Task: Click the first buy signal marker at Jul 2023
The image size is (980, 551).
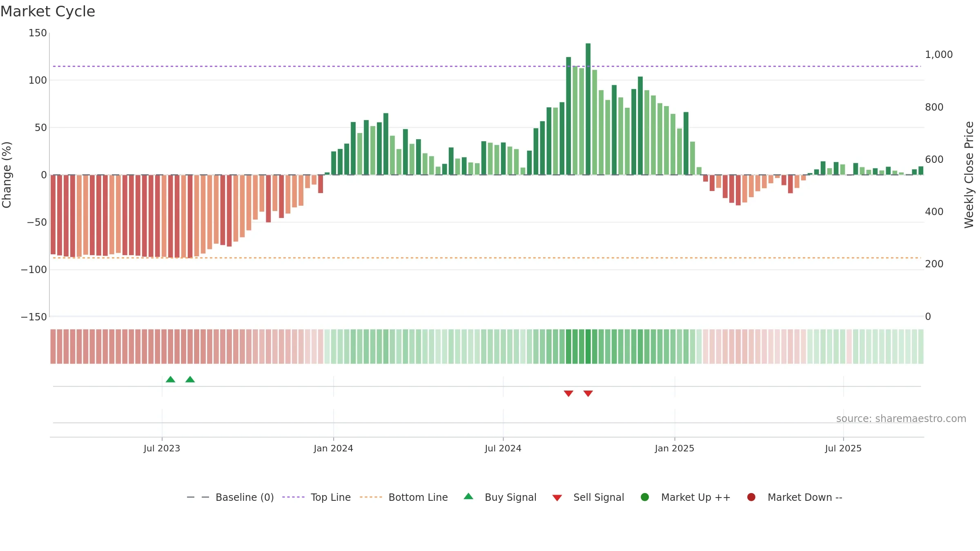Action: (171, 379)
